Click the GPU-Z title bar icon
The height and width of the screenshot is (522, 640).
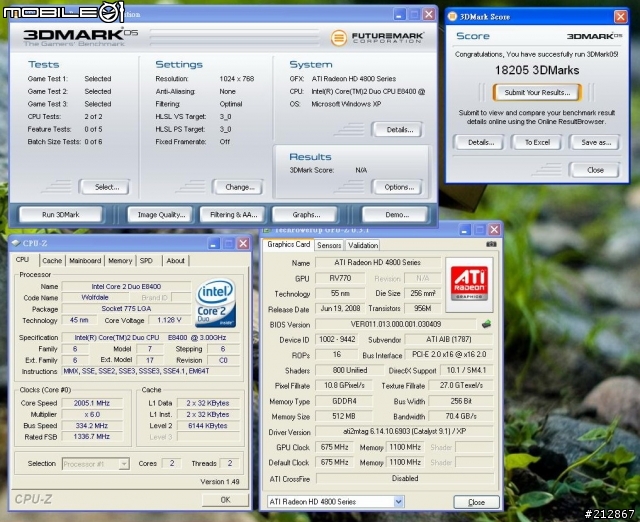267,230
